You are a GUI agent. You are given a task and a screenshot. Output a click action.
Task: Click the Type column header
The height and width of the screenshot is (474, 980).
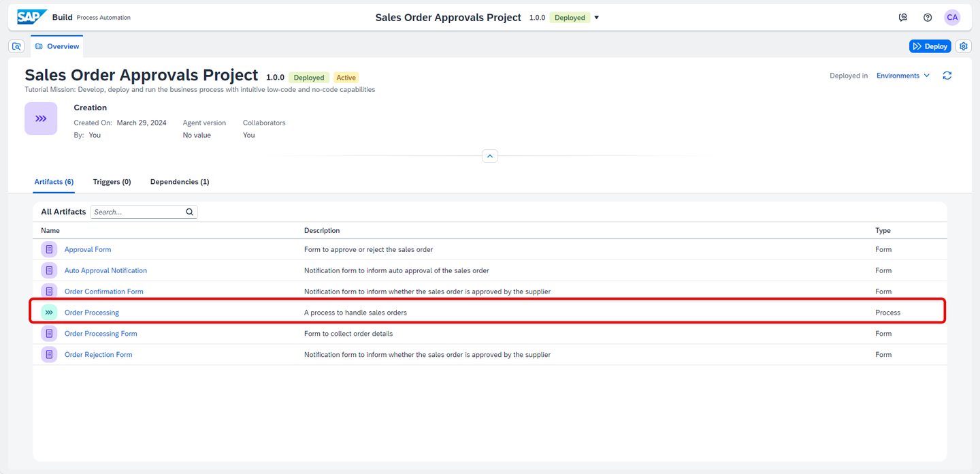click(883, 231)
